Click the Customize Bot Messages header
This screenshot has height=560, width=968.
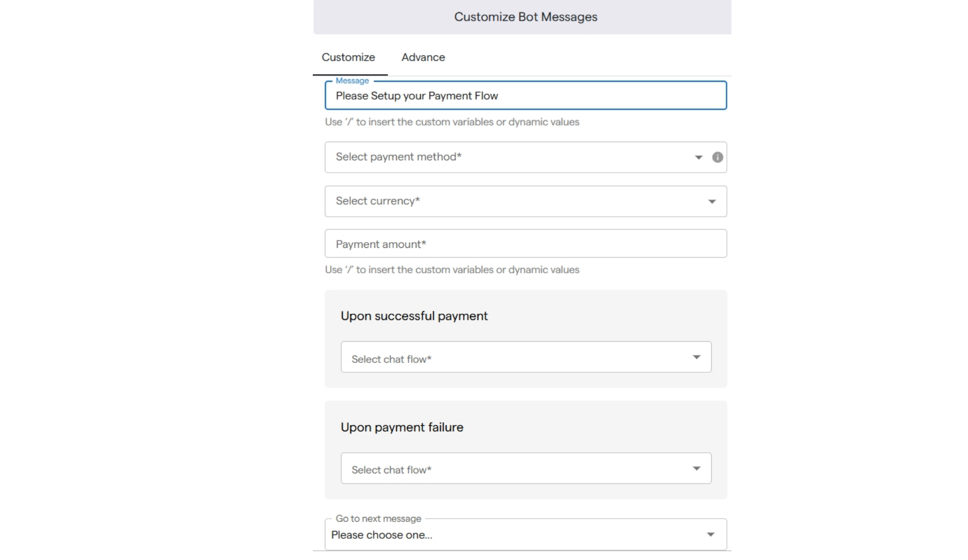pyautogui.click(x=525, y=17)
